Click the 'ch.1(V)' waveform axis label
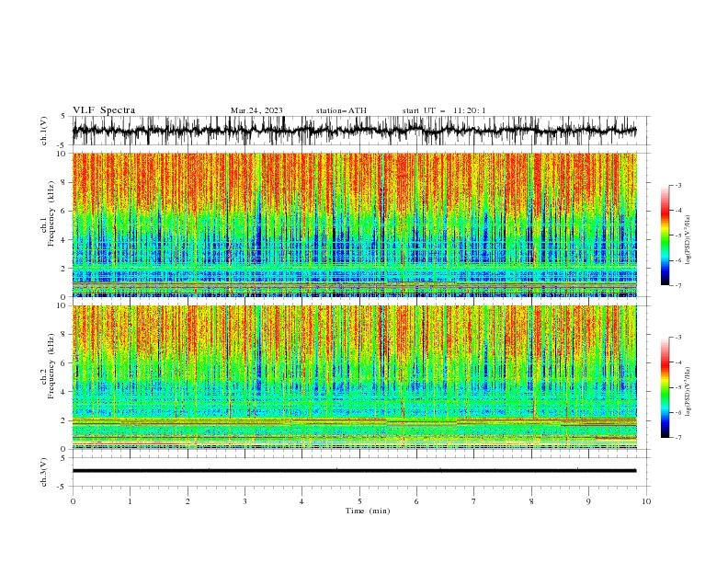This screenshot has width=728, height=563. [44, 131]
